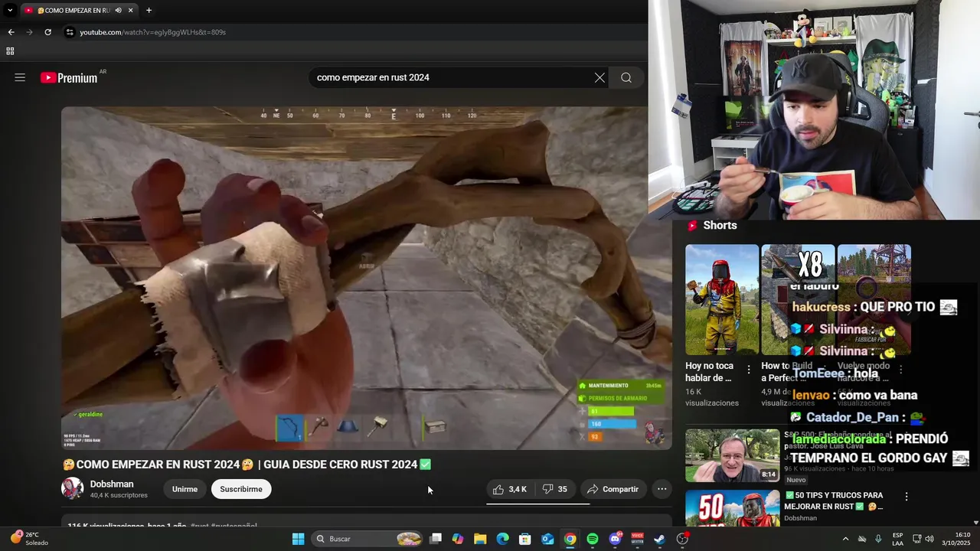Screen dimensions: 980x551
Task: Open more actions for the video
Action: [x=661, y=489]
